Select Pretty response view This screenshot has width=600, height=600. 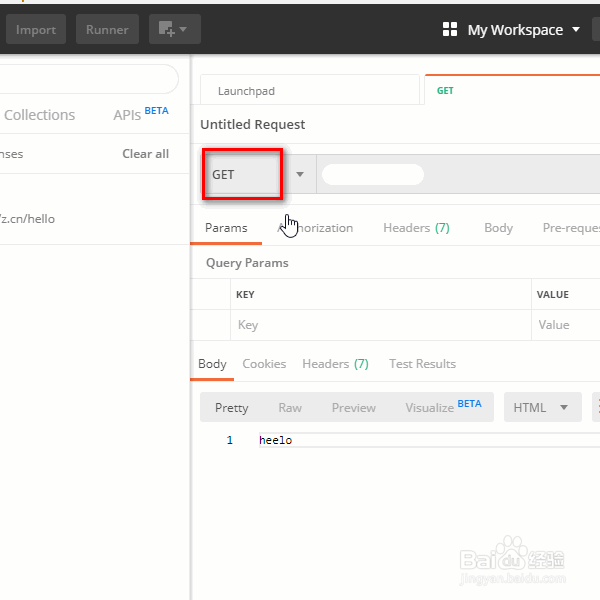(232, 408)
